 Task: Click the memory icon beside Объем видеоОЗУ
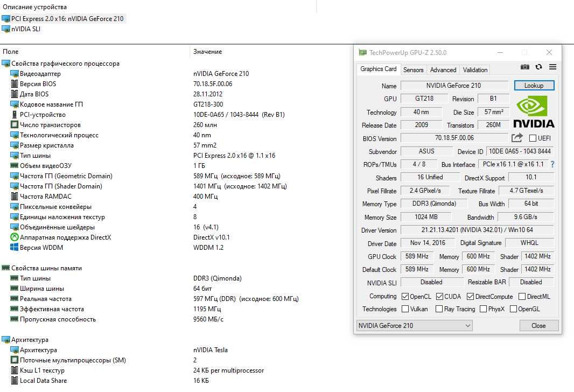tap(15, 165)
